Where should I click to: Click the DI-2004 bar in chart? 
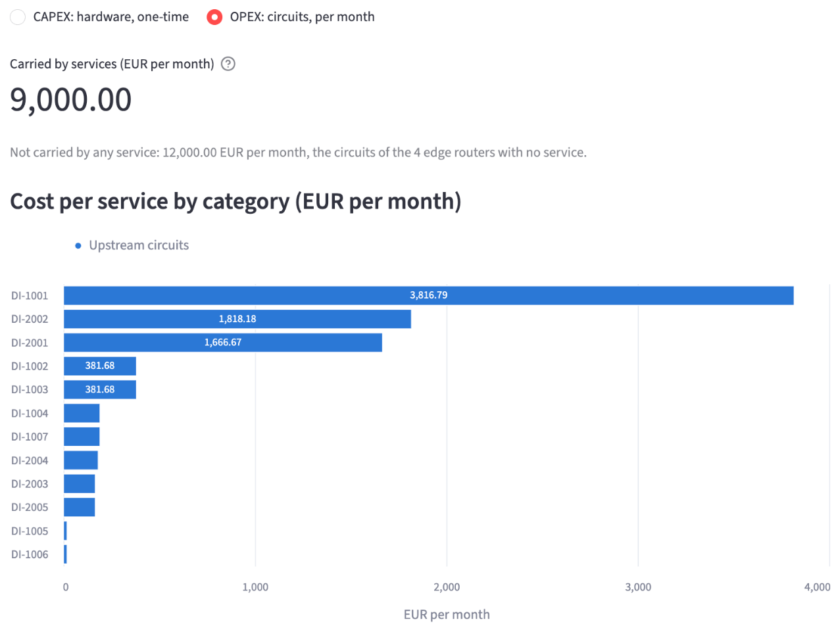point(80,460)
